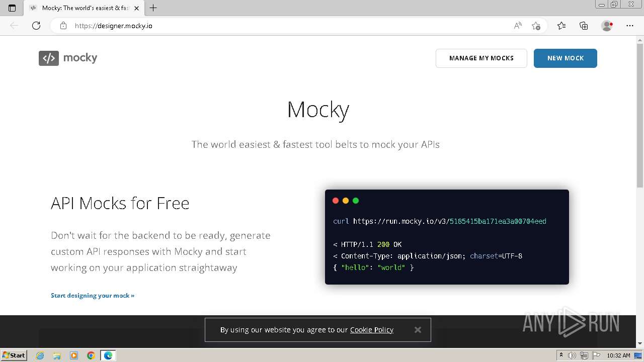Open Collections icon
The width and height of the screenshot is (644, 362).
click(x=584, y=26)
